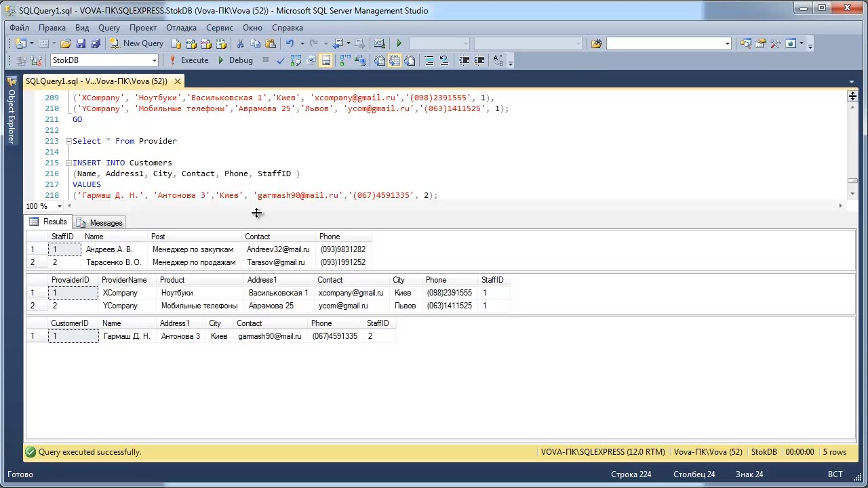Click the Change Connection icon
Image resolution: width=868 pixels, height=488 pixels.
[36, 60]
